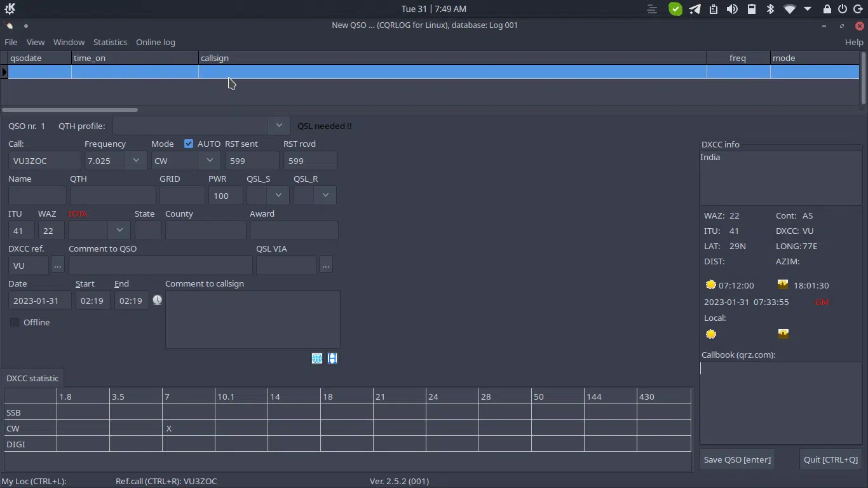Click the QSL VIA browse "..." button
Viewport: 868px width, 488px height.
pyautogui.click(x=326, y=265)
